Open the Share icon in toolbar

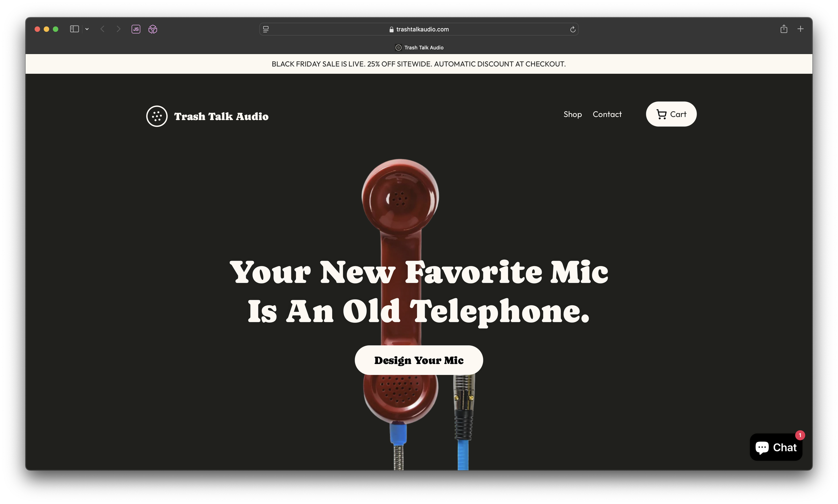coord(784,29)
